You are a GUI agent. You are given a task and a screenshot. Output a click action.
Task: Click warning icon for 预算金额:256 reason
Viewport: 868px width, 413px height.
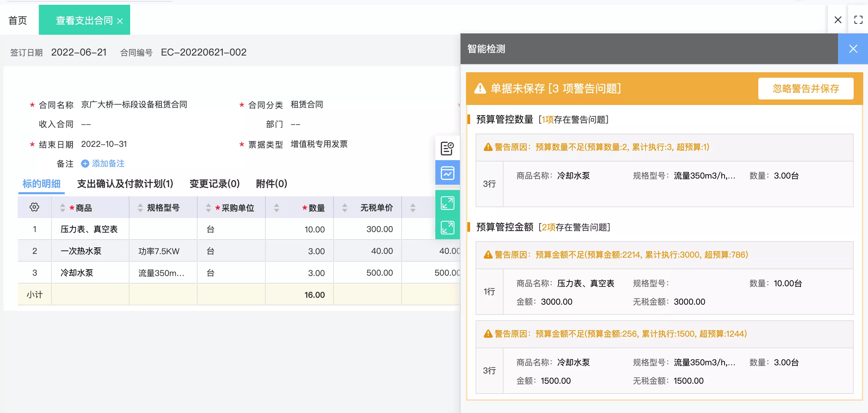pos(488,334)
